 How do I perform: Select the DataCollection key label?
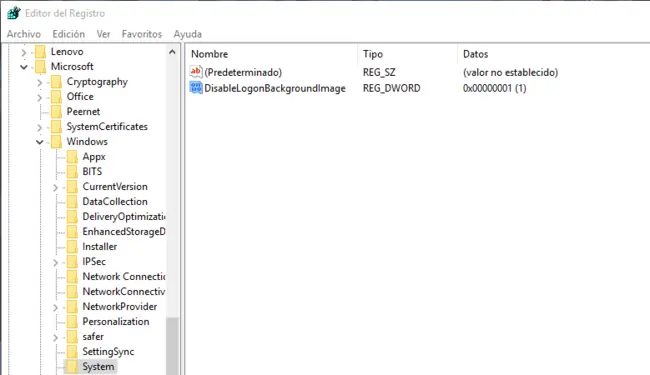115,201
